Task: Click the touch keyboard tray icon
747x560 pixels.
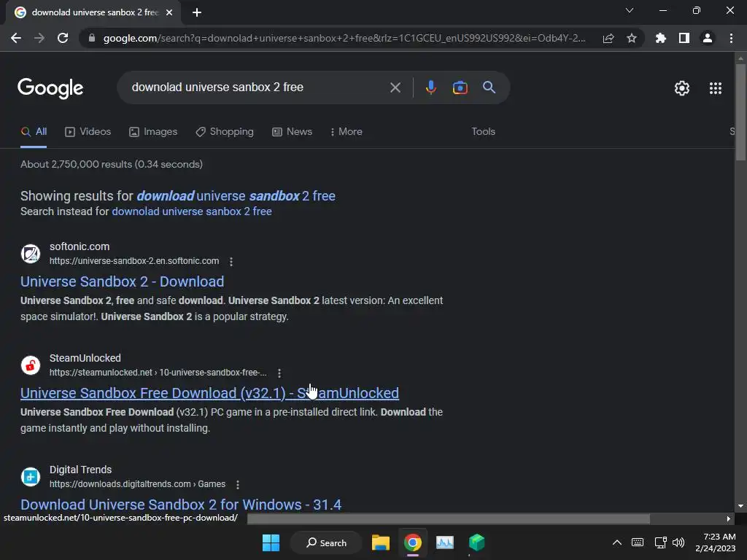Action: tap(638, 542)
